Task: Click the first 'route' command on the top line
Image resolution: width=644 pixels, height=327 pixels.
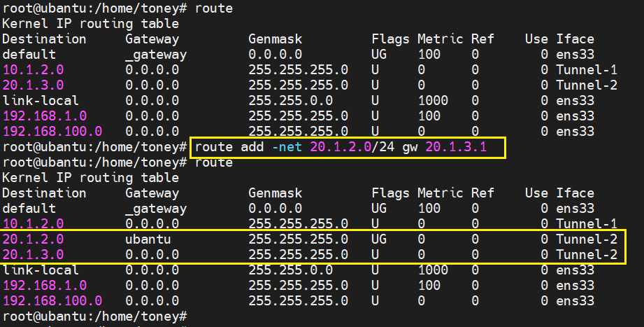Action: 214,8
